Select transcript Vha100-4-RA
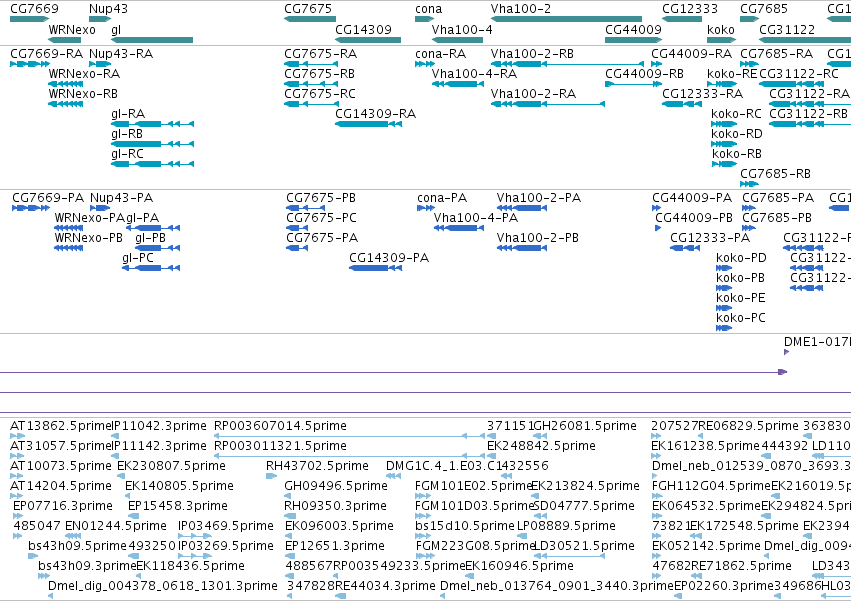The width and height of the screenshot is (851, 601). [x=458, y=84]
